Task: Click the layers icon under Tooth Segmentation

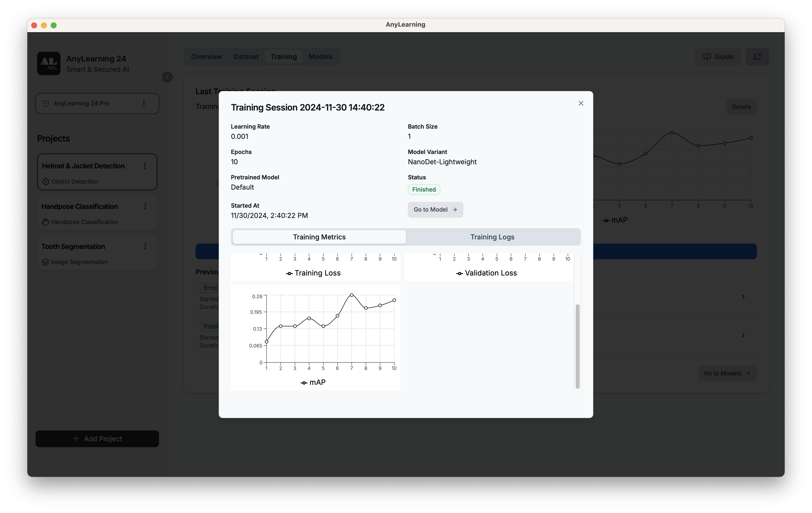Action: pos(46,262)
